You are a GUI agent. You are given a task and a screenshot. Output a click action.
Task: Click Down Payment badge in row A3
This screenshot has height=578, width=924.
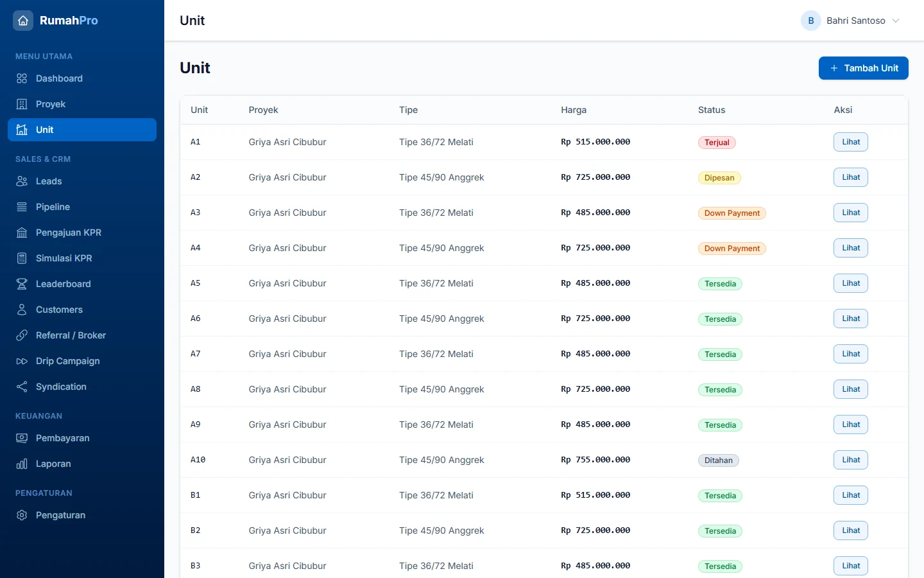732,213
